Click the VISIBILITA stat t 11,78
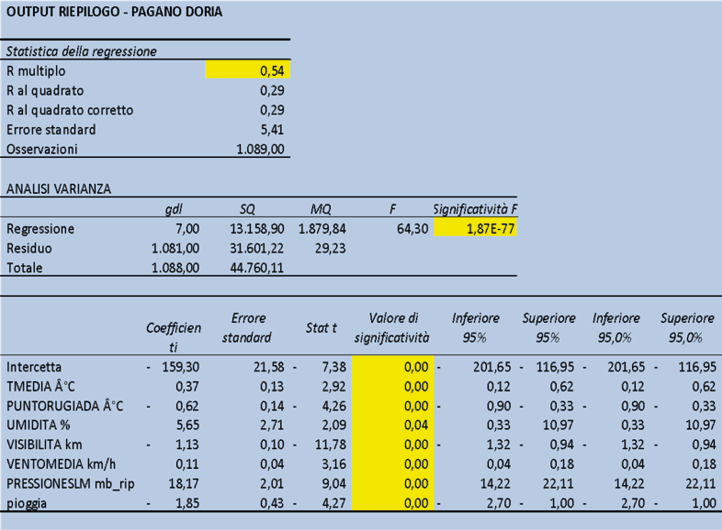This screenshot has height=530, width=722. (331, 445)
